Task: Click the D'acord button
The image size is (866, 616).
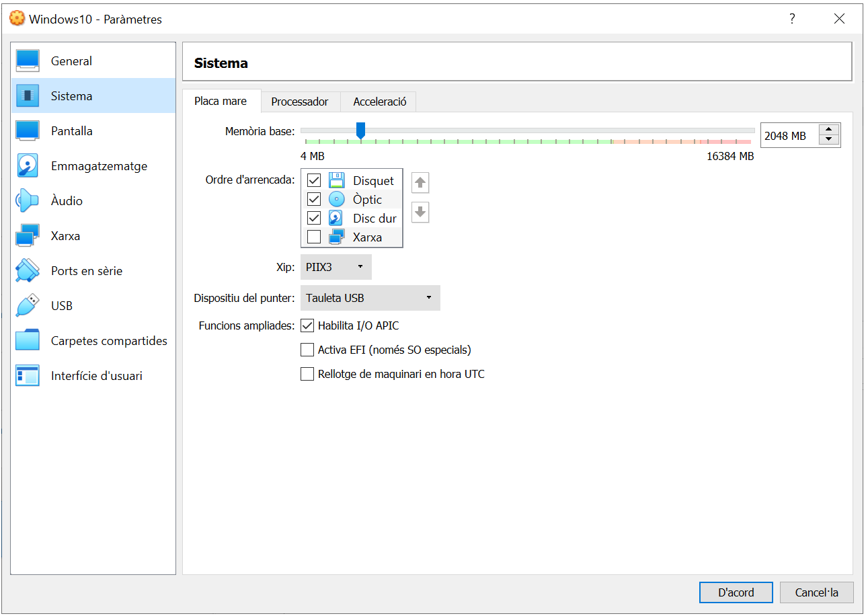Action: pyautogui.click(x=736, y=592)
